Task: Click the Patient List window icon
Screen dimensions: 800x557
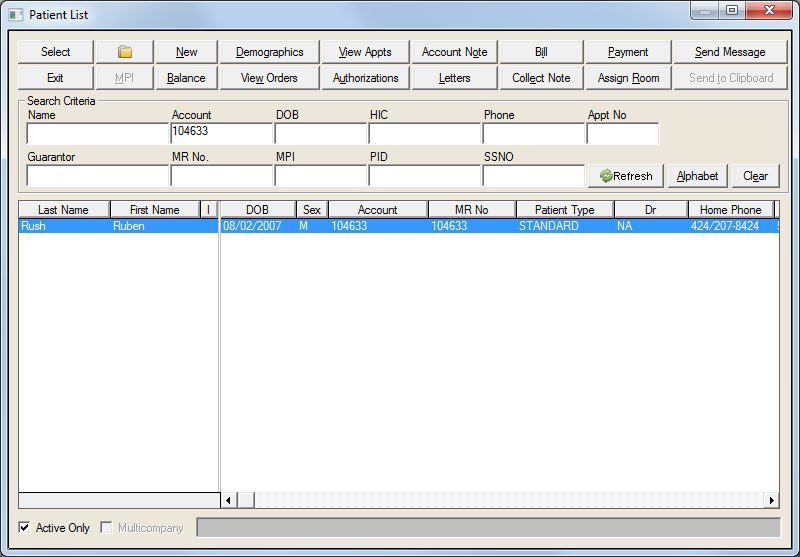Action: pos(14,15)
